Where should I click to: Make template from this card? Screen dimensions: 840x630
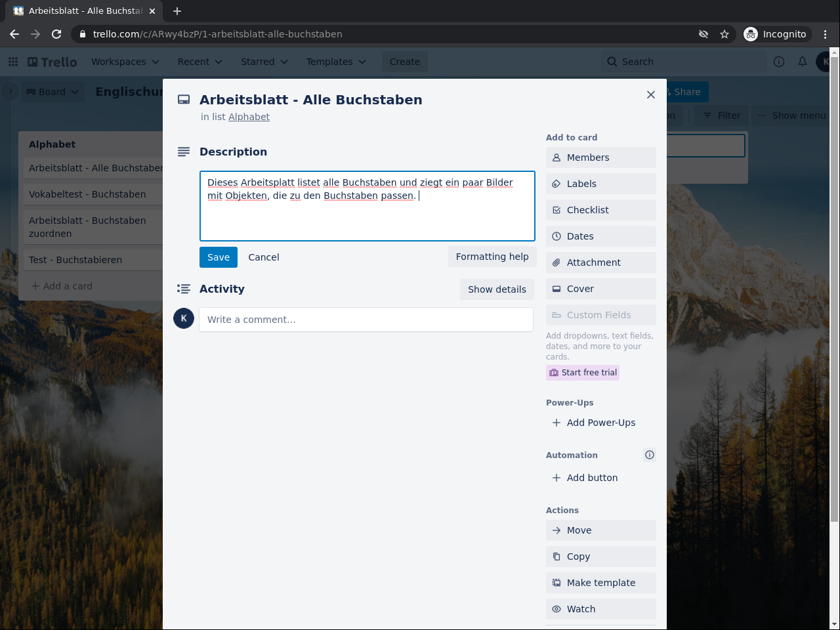point(601,583)
